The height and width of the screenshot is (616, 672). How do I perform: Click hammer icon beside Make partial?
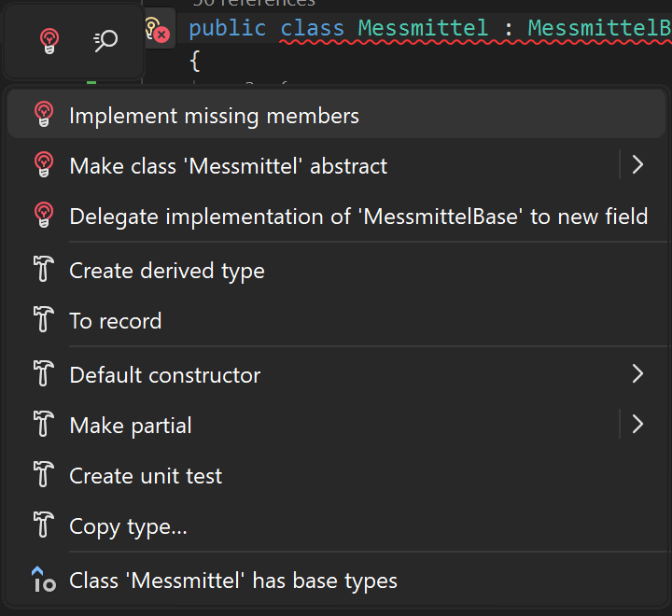pos(43,424)
